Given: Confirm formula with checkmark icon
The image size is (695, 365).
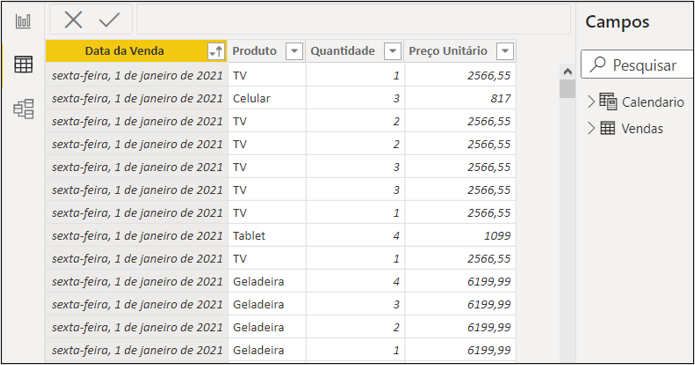Looking at the screenshot, I should point(109,20).
